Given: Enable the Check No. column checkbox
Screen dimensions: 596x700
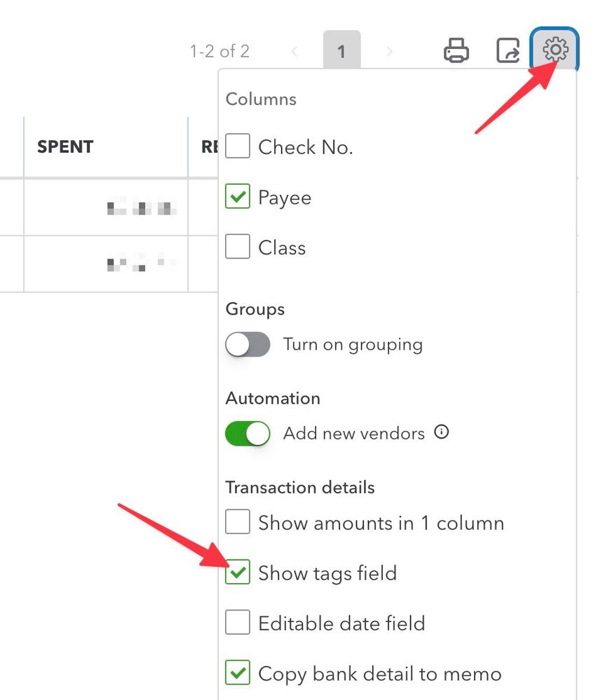Looking at the screenshot, I should pyautogui.click(x=238, y=146).
